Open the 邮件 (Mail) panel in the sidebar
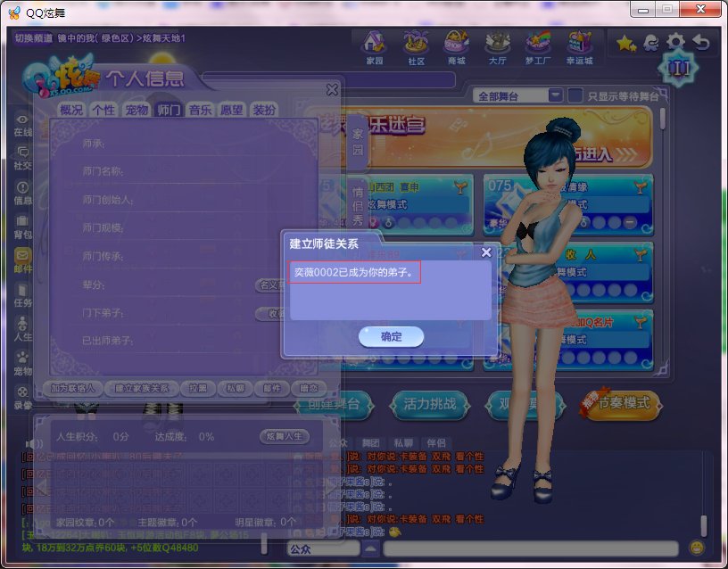728x569 pixels. pos(21,259)
